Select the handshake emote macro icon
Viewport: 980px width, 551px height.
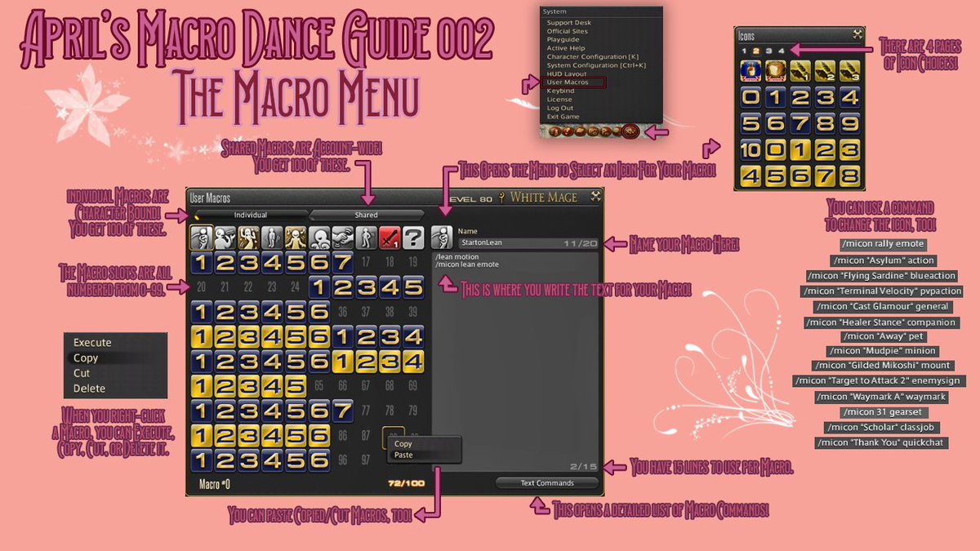click(x=341, y=238)
